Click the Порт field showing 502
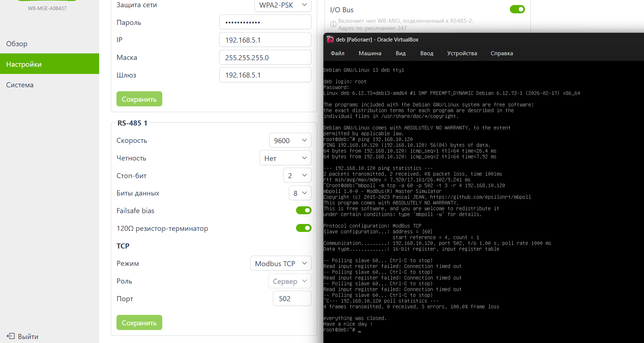This screenshot has width=644, height=343. 292,298
